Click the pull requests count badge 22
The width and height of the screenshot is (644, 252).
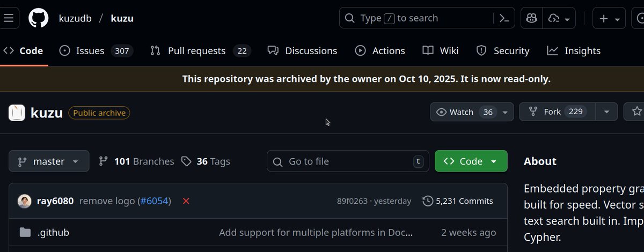(242, 51)
